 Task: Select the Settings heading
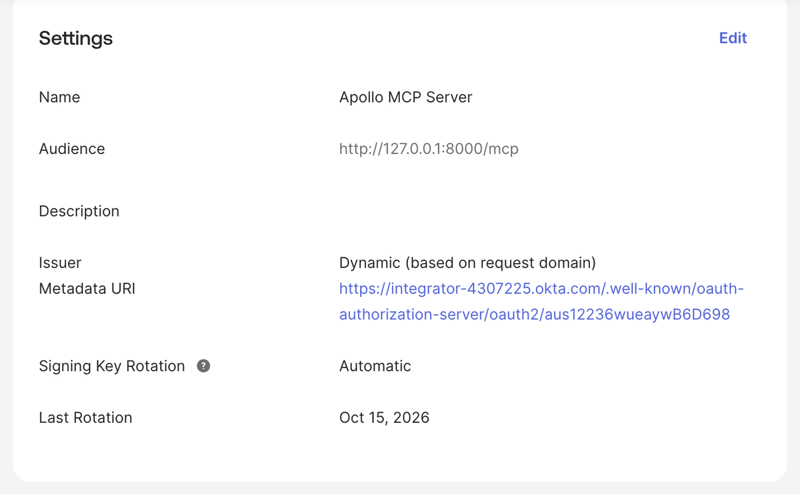point(76,38)
